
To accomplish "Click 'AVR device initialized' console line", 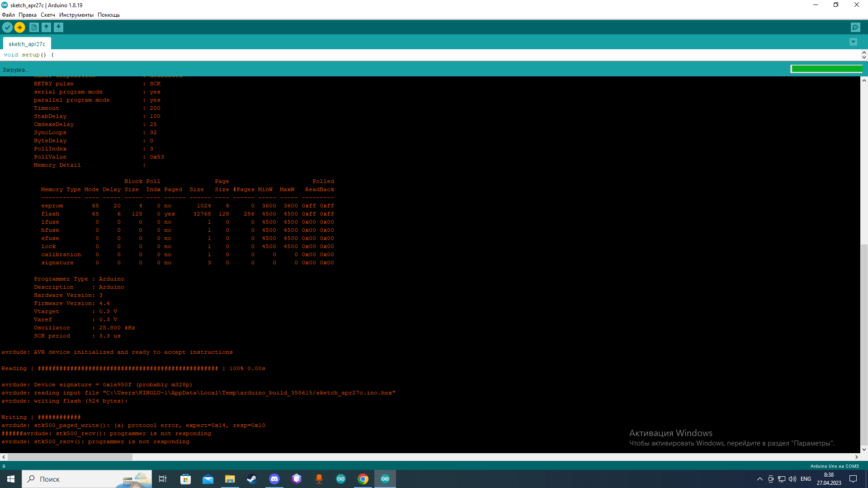I will [x=117, y=352].
